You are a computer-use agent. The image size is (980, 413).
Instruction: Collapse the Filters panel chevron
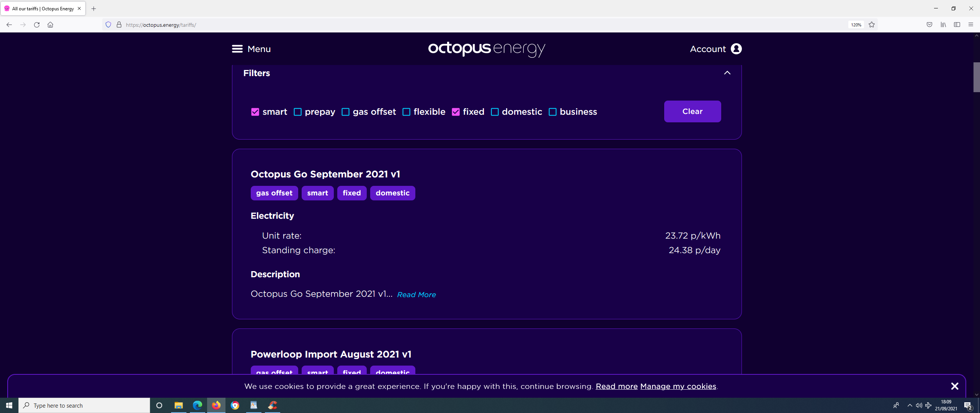point(727,73)
